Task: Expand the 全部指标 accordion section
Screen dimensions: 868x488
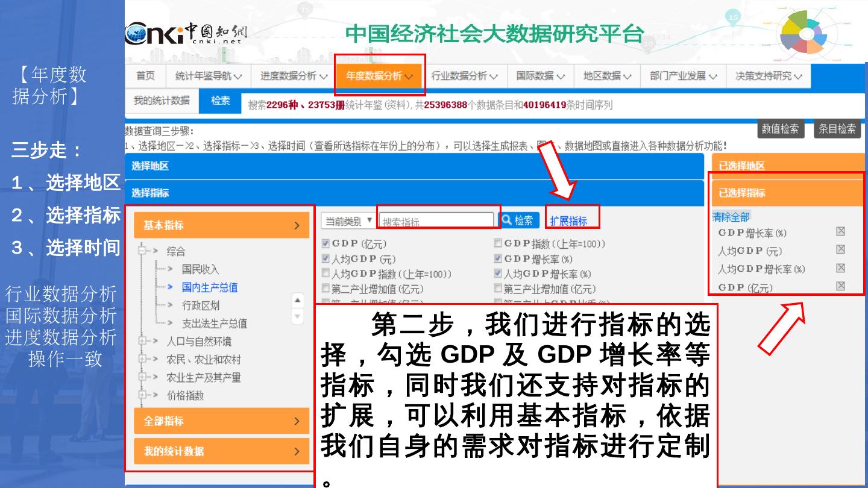Action: 221,421
